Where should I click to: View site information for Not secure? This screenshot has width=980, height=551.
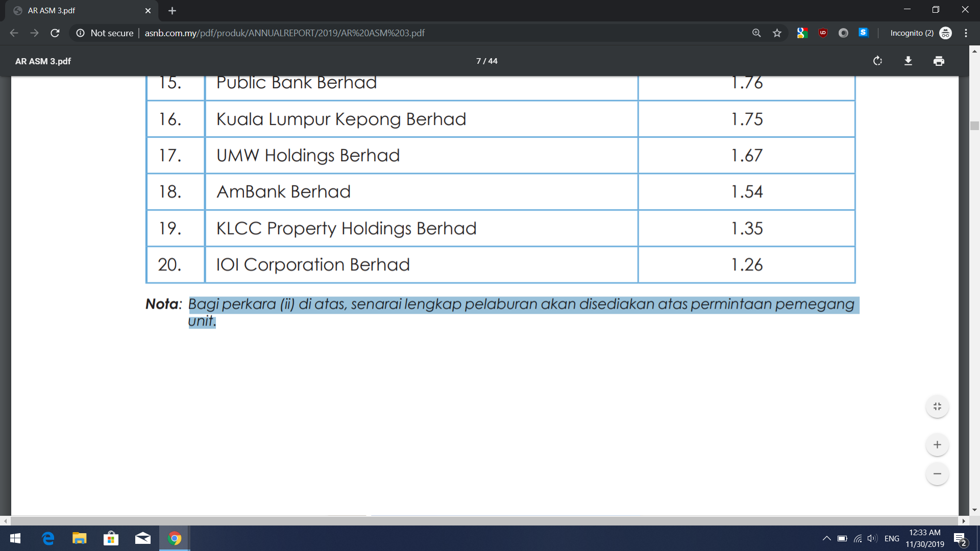pos(105,33)
